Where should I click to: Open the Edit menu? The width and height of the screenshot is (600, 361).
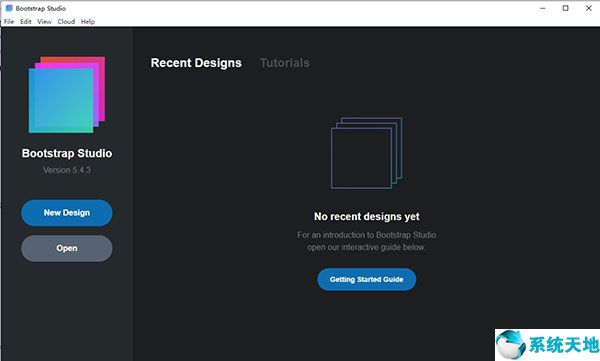(x=26, y=21)
